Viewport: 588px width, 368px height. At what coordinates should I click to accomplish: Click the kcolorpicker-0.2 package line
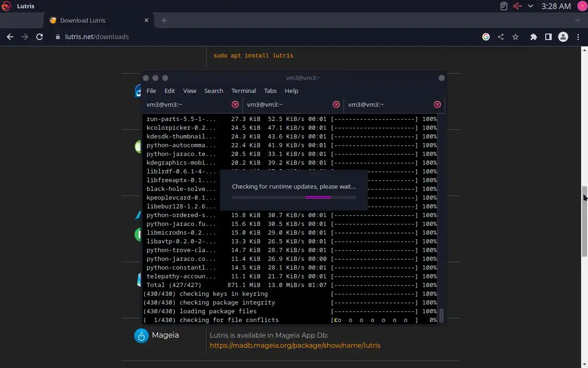pyautogui.click(x=291, y=128)
